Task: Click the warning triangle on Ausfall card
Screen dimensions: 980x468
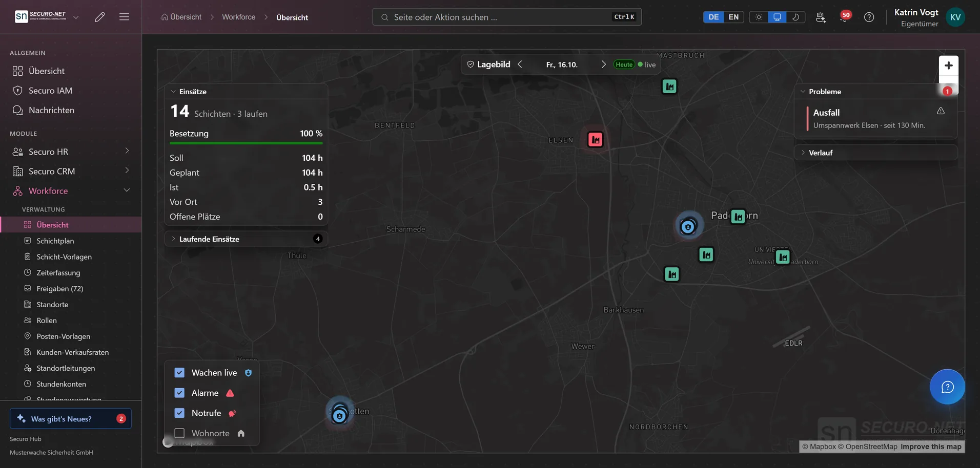Action: [x=941, y=111]
